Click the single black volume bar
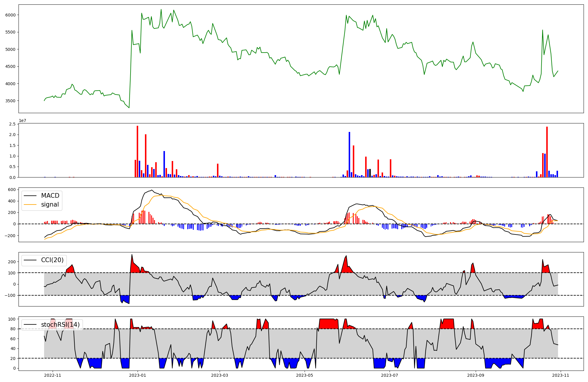588x382 pixels. point(370,173)
